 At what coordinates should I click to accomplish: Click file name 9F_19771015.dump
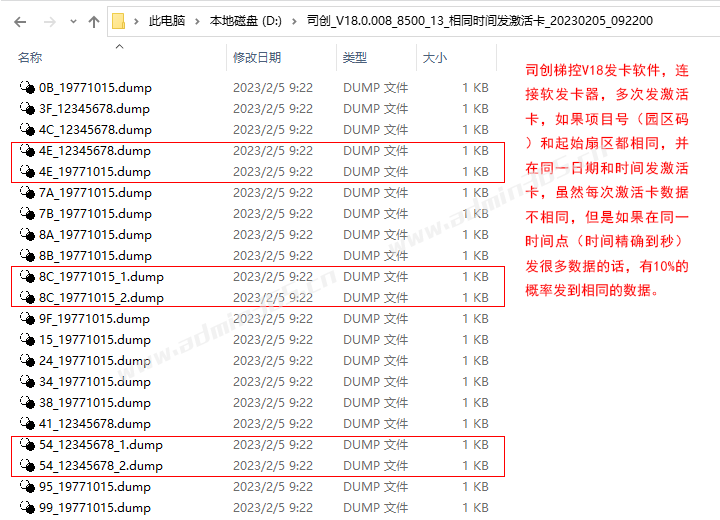[94, 319]
